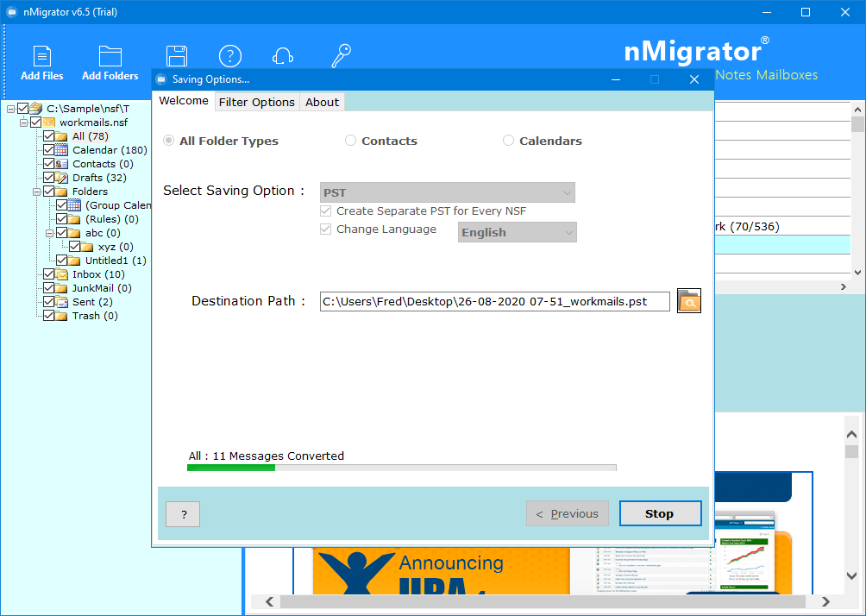
Task: Click the Announcing banner thumbnail
Action: [x=442, y=570]
